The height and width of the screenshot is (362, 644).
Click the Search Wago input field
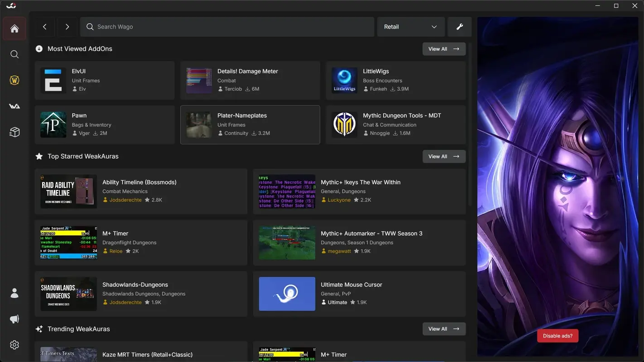click(x=226, y=27)
